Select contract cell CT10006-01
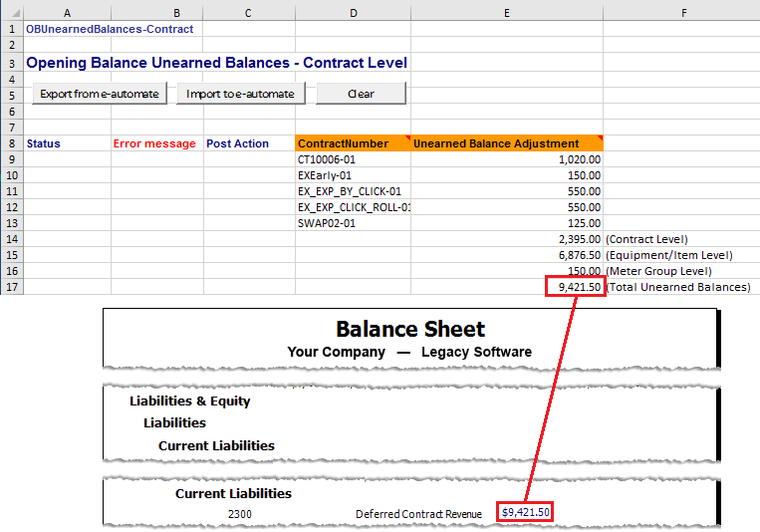This screenshot has width=760, height=532. tap(353, 159)
